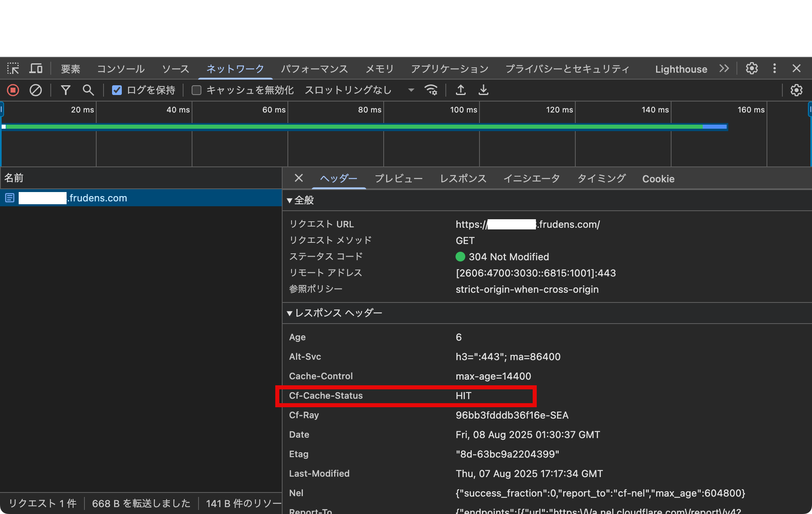Image resolution: width=812 pixels, height=514 pixels.
Task: Show more DevTools tabs chevron
Action: [724, 68]
